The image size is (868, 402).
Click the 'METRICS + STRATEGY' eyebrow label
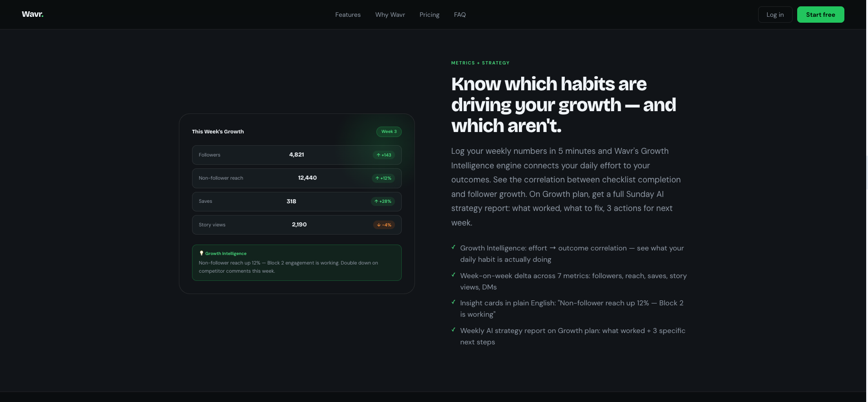coord(480,63)
